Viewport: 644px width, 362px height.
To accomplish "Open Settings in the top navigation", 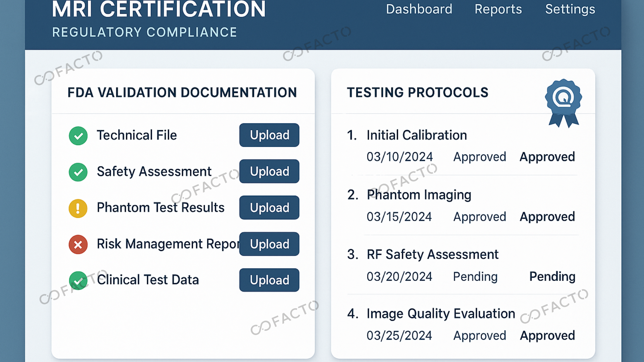I will click(x=570, y=9).
